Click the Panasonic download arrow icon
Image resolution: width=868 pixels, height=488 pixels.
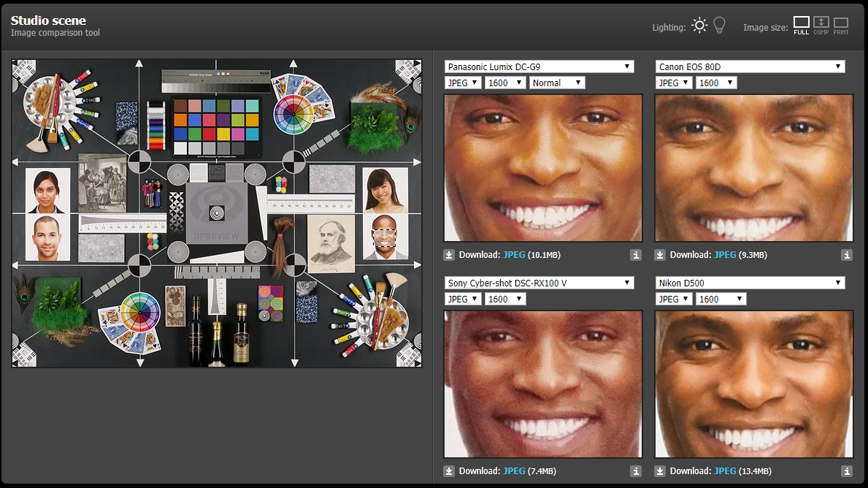point(449,255)
